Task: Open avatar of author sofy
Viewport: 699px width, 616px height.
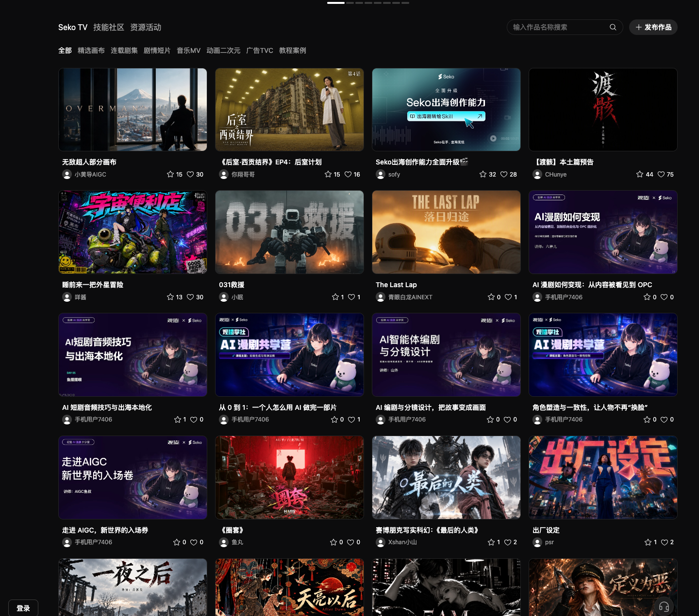Action: click(x=381, y=174)
